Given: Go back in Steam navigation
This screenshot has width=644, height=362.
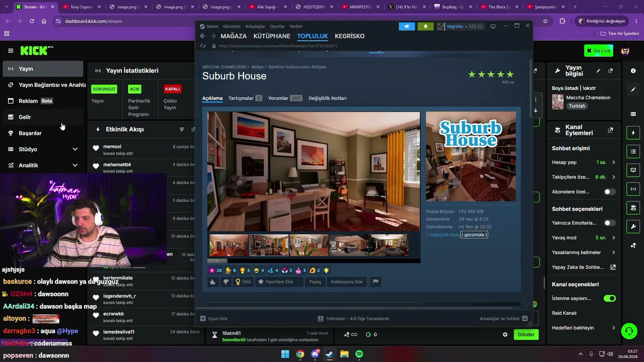Looking at the screenshot, I should 203,36.
